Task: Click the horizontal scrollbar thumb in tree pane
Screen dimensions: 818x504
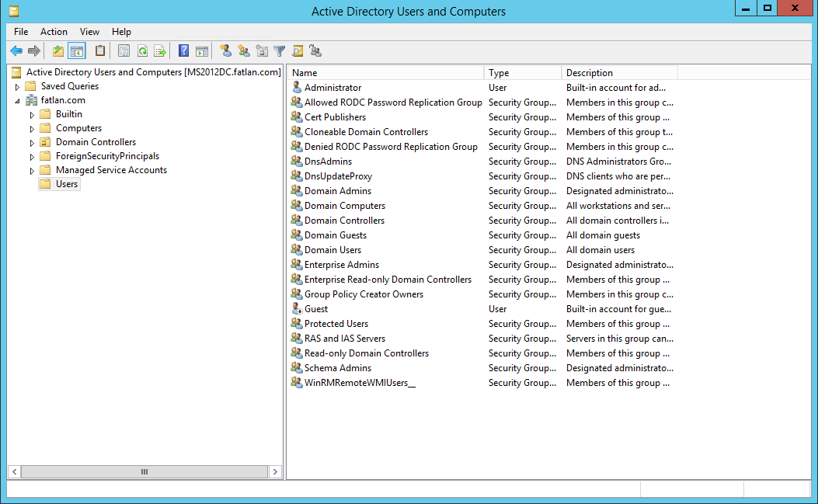Action: (x=144, y=471)
